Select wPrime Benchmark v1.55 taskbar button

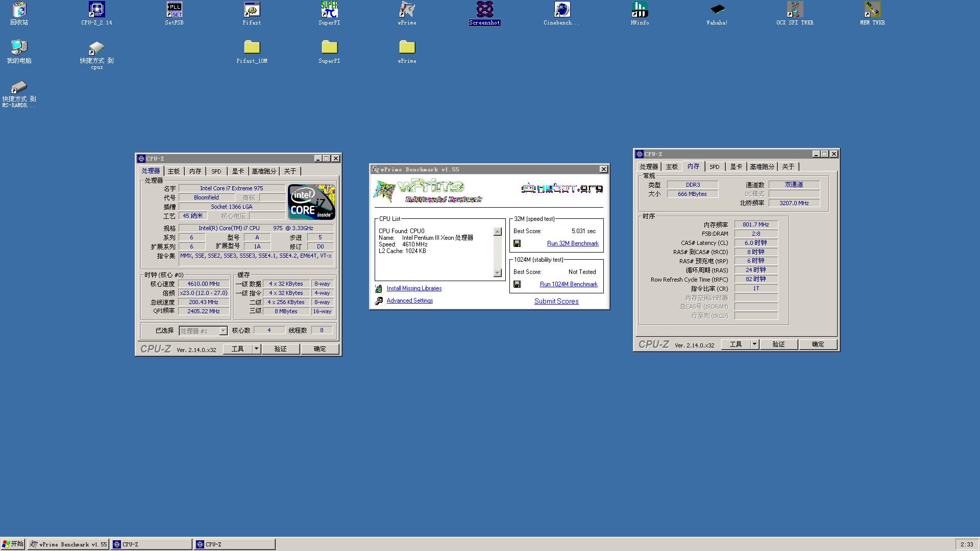point(68,544)
